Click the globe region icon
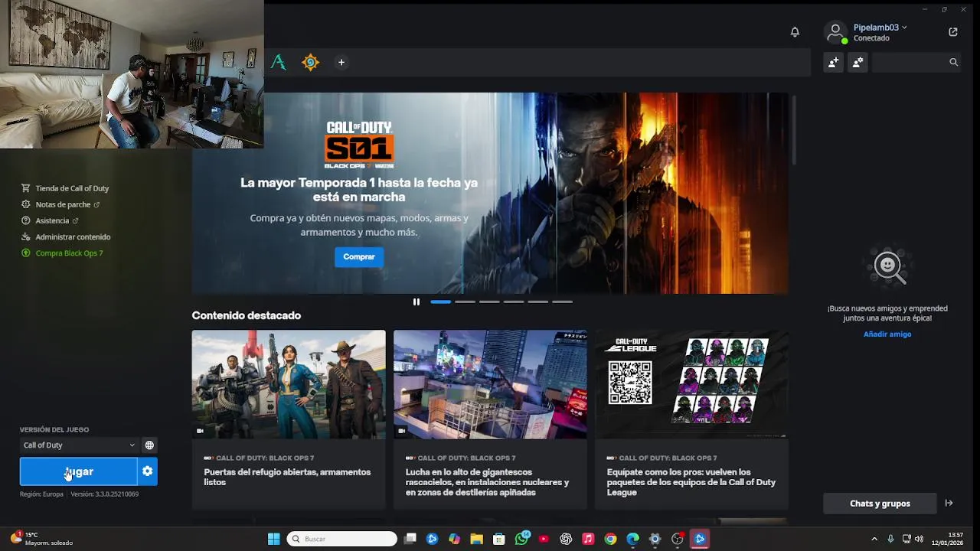Viewport: 980px width, 551px height. [x=149, y=445]
